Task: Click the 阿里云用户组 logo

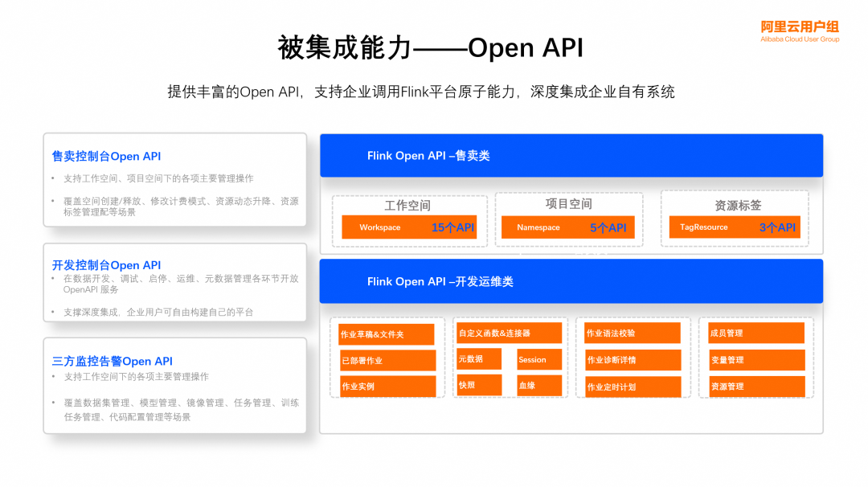Action: (x=800, y=31)
